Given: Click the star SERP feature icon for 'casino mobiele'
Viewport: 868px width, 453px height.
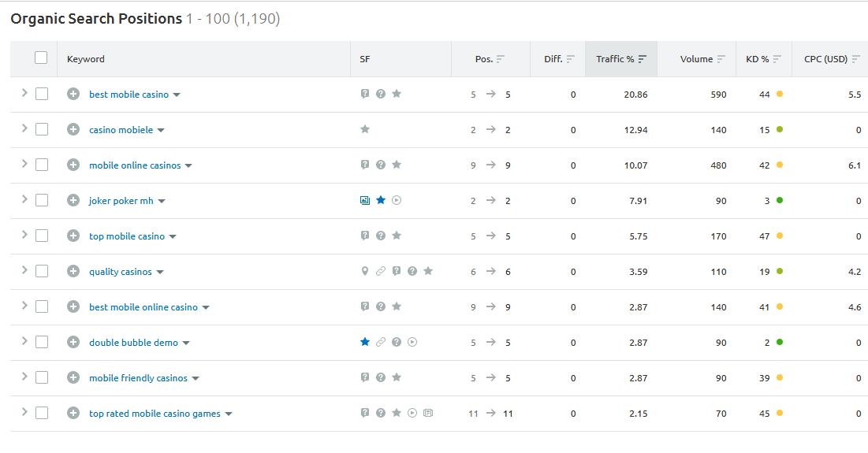Looking at the screenshot, I should tap(365, 130).
